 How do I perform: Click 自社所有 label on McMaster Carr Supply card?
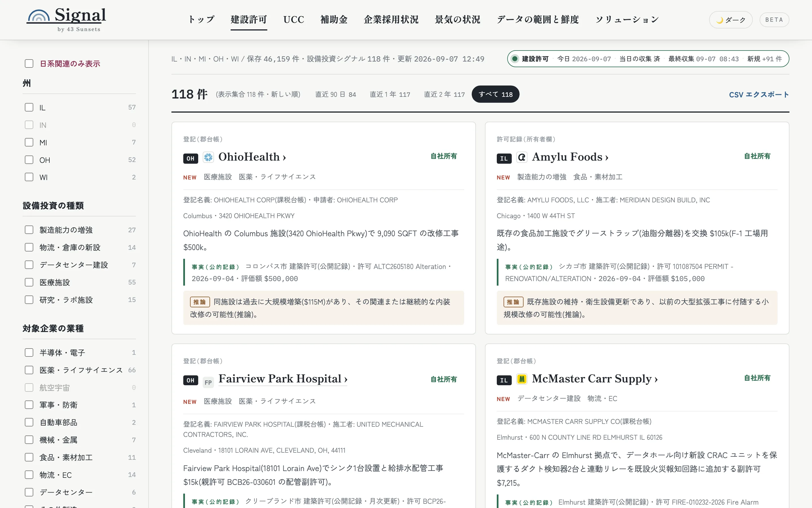(x=757, y=378)
